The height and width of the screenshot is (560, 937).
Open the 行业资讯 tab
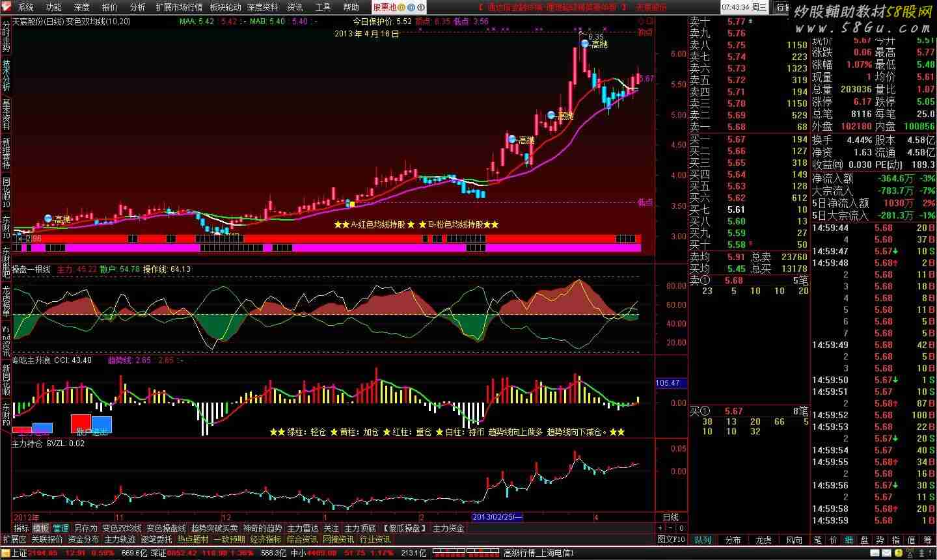click(x=375, y=539)
